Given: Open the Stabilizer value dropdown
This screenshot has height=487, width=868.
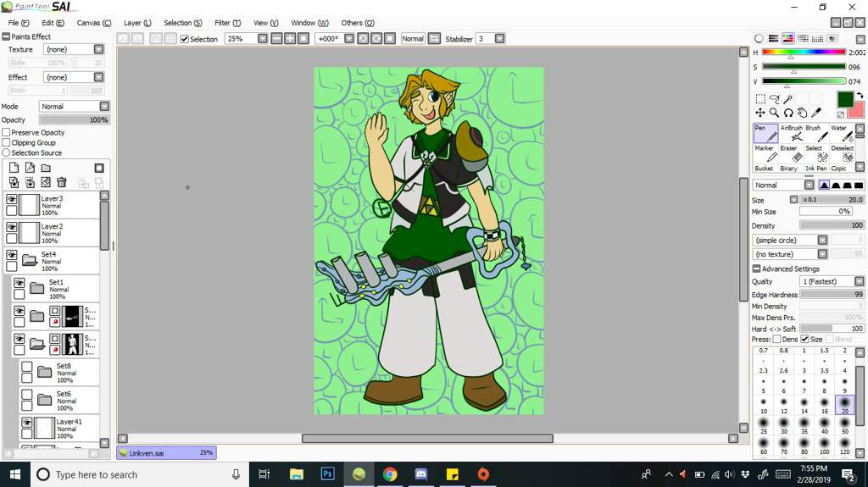Looking at the screenshot, I should [499, 39].
